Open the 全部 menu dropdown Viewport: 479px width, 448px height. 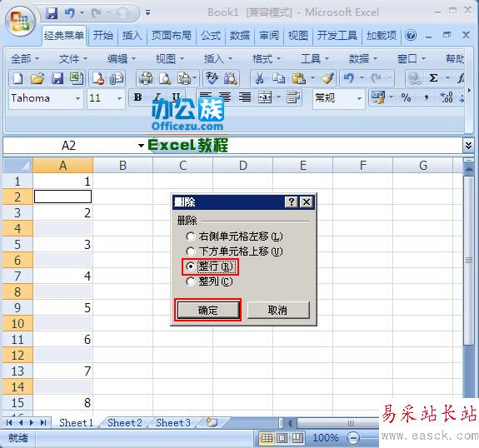coord(25,58)
